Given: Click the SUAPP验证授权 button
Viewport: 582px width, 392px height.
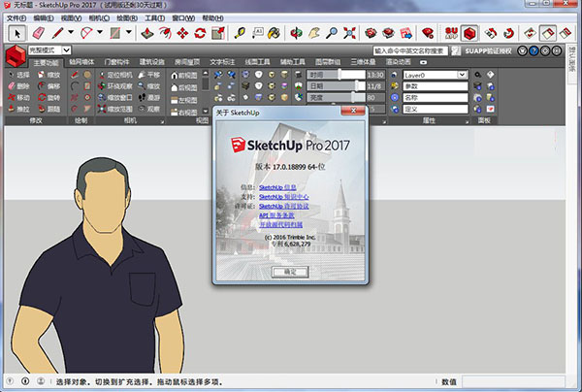Looking at the screenshot, I should [488, 50].
